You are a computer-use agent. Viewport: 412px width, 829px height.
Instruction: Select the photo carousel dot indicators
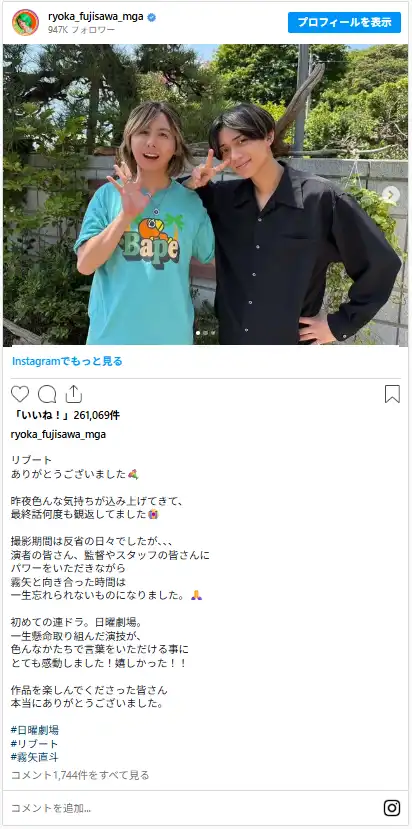206,333
